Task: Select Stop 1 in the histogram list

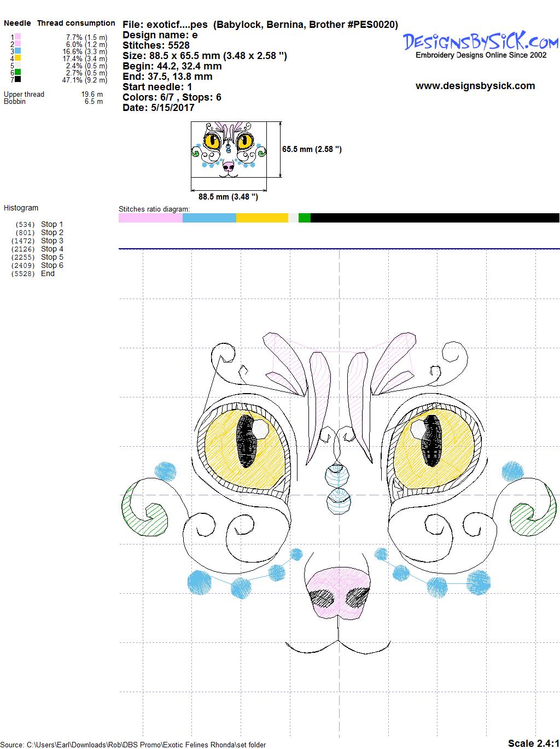Action: pos(51,224)
